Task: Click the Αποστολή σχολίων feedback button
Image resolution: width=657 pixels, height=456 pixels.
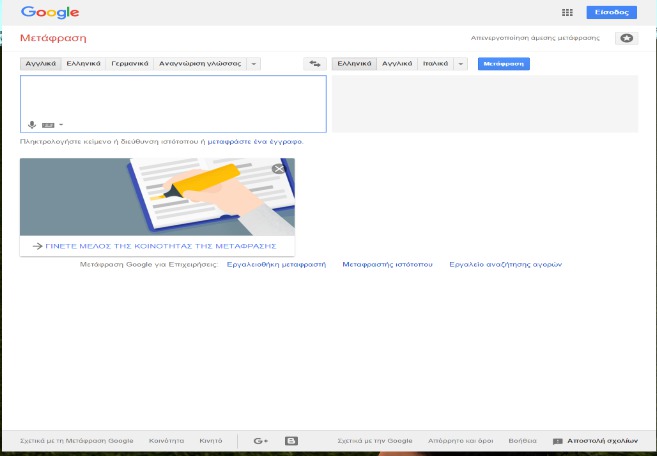Action: [595, 441]
